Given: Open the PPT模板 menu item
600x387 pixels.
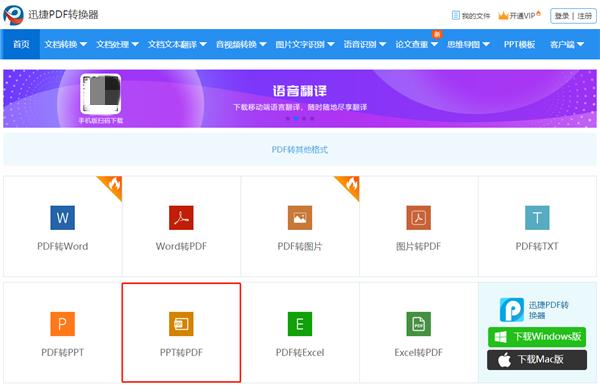Looking at the screenshot, I should (519, 44).
